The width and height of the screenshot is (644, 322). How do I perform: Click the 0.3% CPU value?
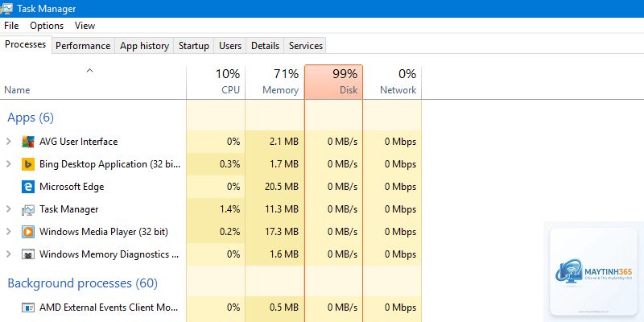coord(229,164)
